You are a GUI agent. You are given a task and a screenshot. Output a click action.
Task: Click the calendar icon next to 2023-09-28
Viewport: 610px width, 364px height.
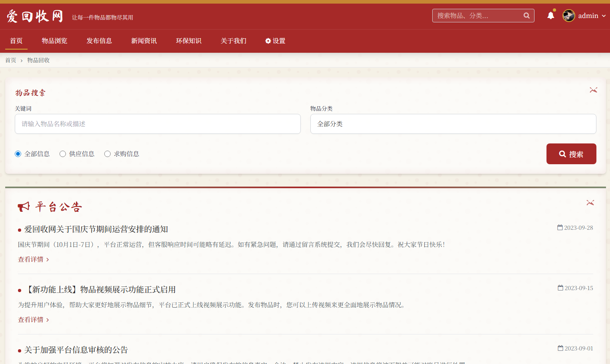[560, 227]
